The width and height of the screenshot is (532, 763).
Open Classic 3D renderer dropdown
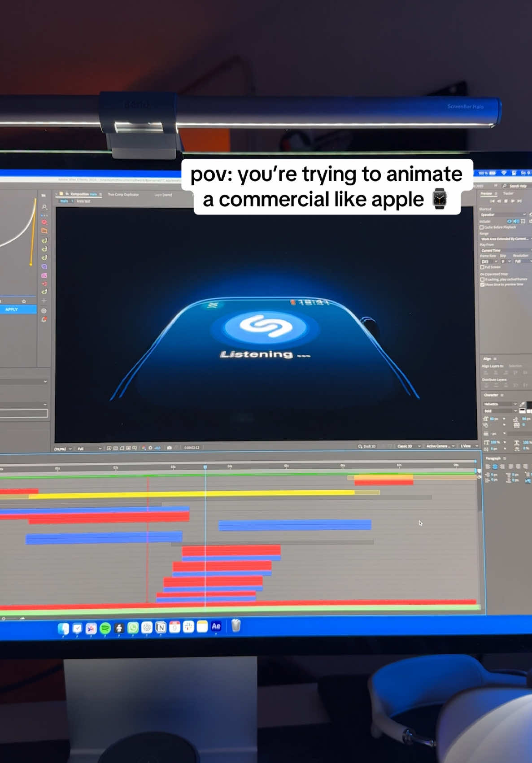tap(408, 446)
